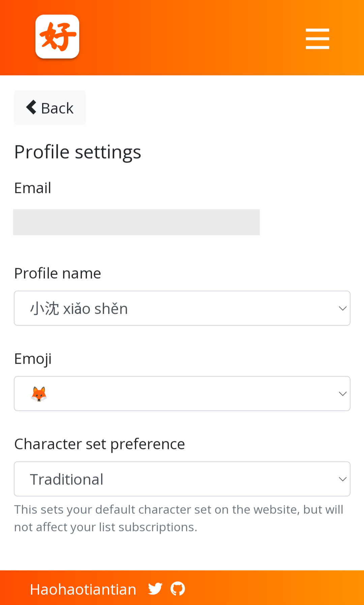Click the greyed-out Email field
The height and width of the screenshot is (605, 364).
pos(136,222)
